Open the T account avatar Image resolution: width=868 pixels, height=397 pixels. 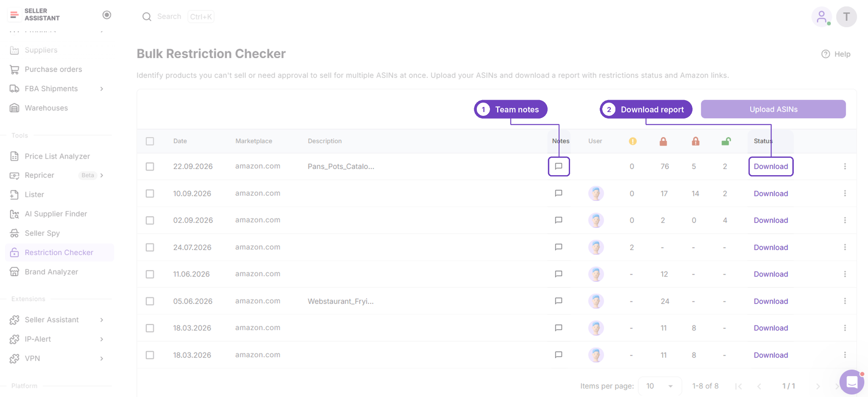coord(846,17)
